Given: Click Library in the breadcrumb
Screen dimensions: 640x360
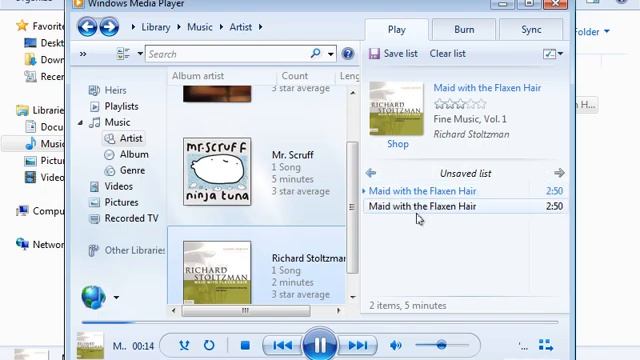Looking at the screenshot, I should click(x=156, y=27).
